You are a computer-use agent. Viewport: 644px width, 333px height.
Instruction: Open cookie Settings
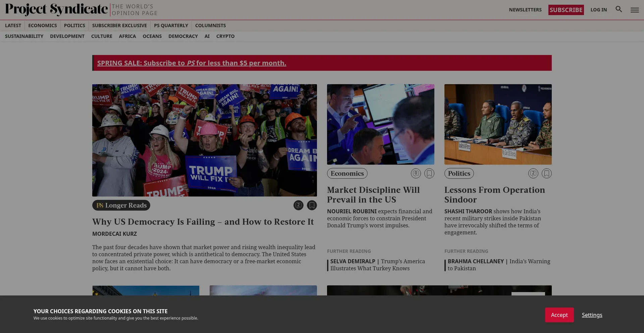(x=592, y=315)
